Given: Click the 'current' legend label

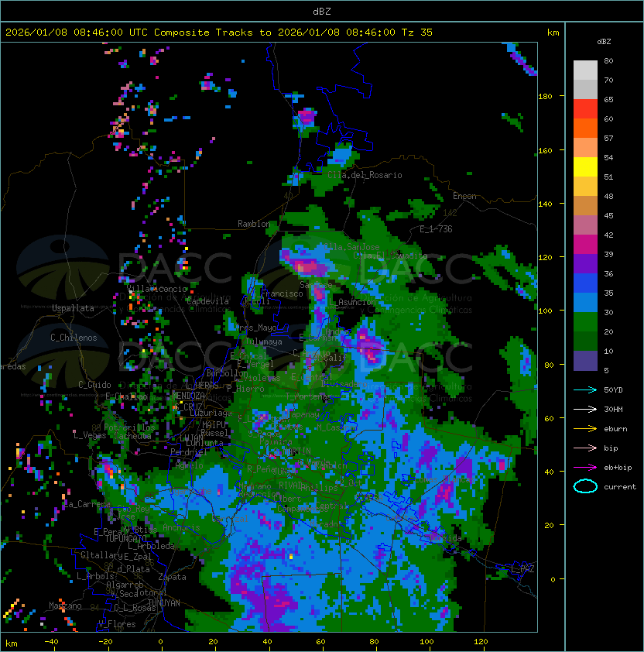Looking at the screenshot, I should pyautogui.click(x=620, y=487).
